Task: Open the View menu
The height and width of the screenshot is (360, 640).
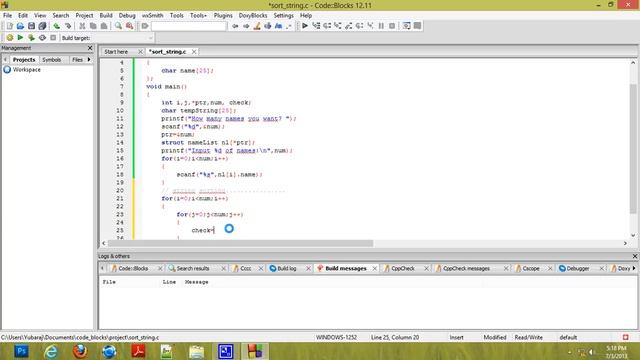Action: coord(40,16)
